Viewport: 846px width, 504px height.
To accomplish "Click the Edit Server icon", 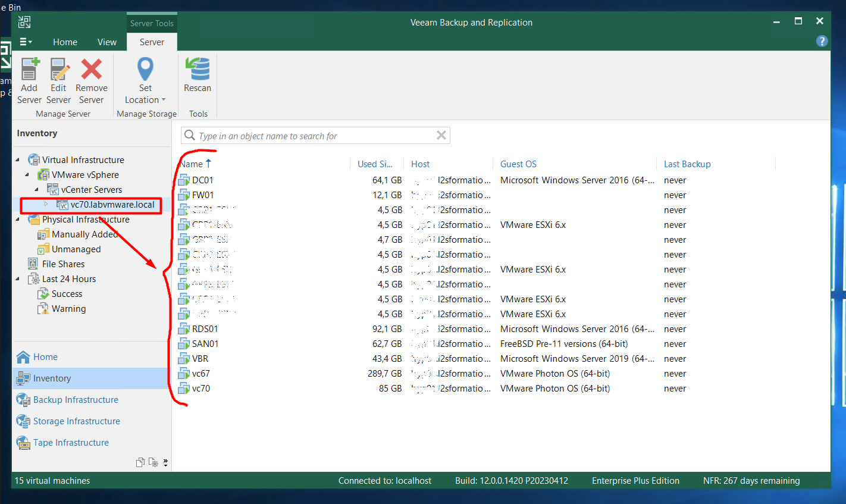I will click(59, 69).
